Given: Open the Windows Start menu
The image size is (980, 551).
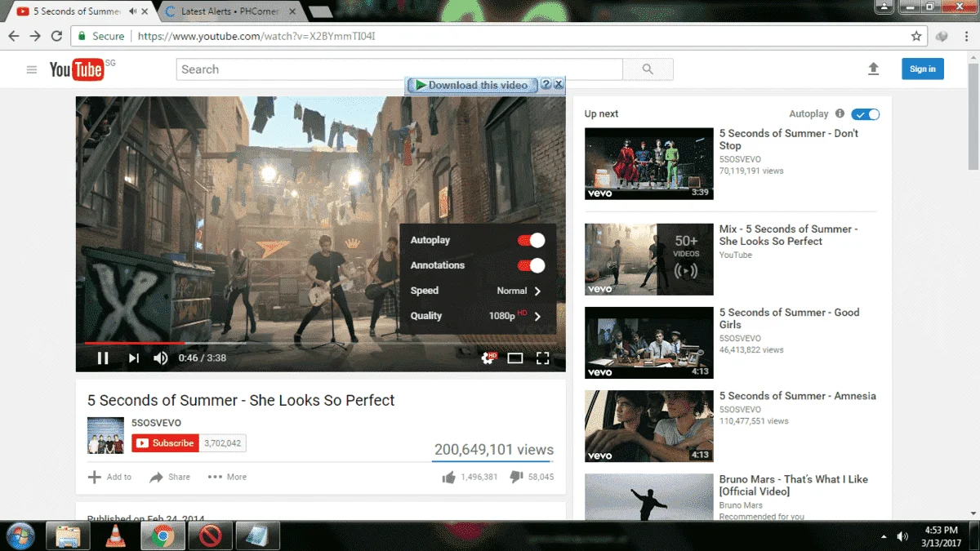Looking at the screenshot, I should coord(20,536).
